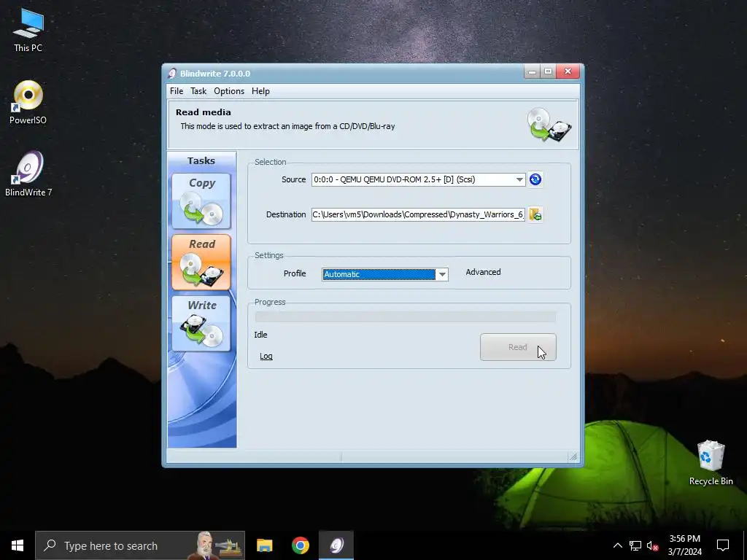
Task: Select the Copy task icon
Action: [201, 201]
